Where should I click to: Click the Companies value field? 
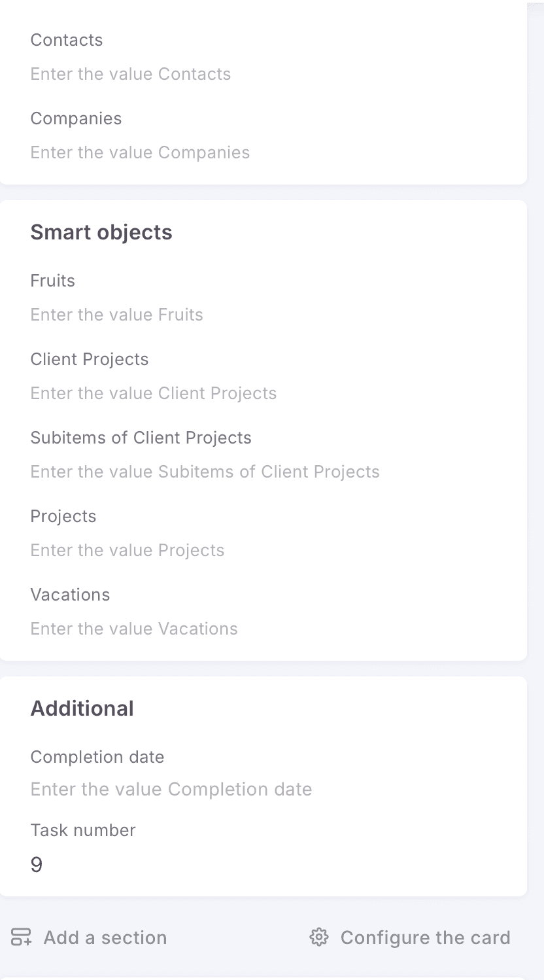click(x=140, y=152)
